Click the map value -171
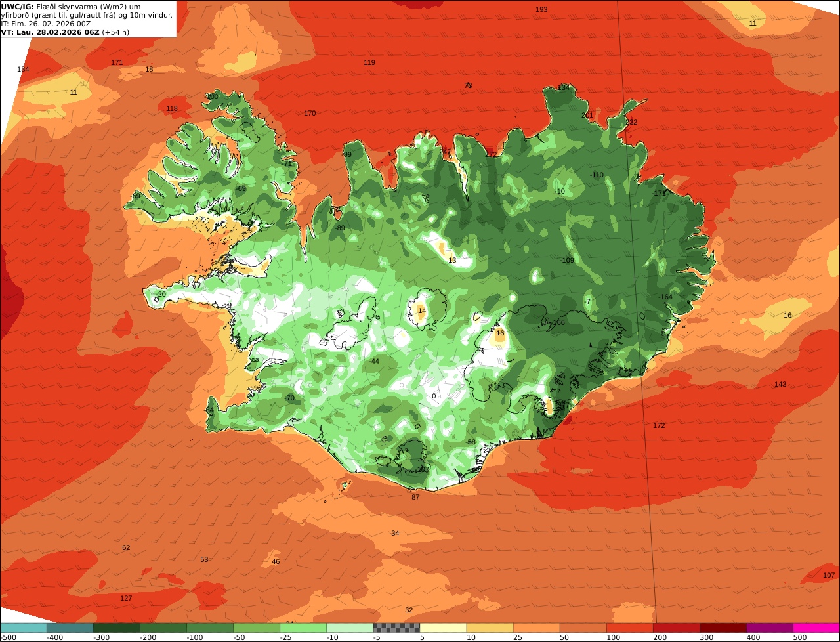Screen dimensions: 840x642 [x=659, y=193]
